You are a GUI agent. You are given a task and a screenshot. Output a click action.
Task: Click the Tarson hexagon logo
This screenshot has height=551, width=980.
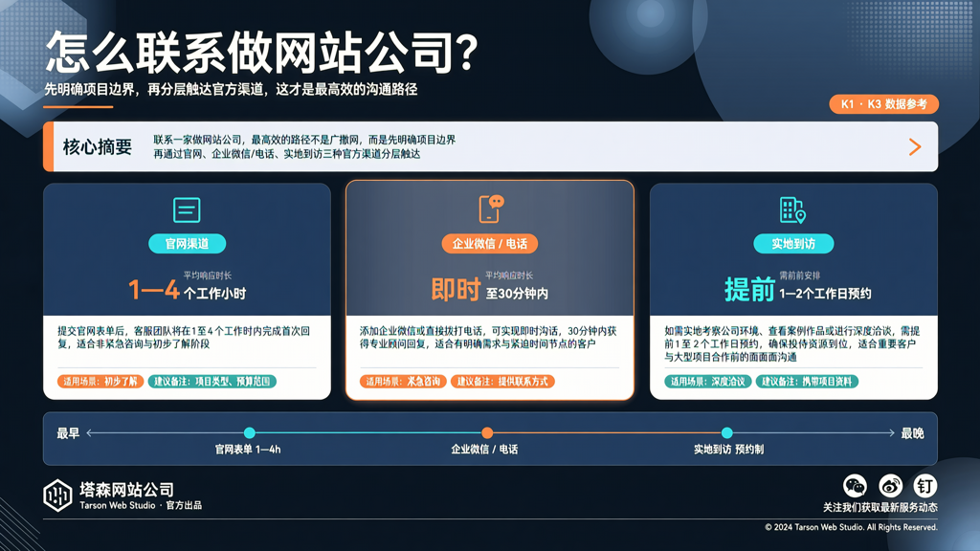tap(57, 496)
